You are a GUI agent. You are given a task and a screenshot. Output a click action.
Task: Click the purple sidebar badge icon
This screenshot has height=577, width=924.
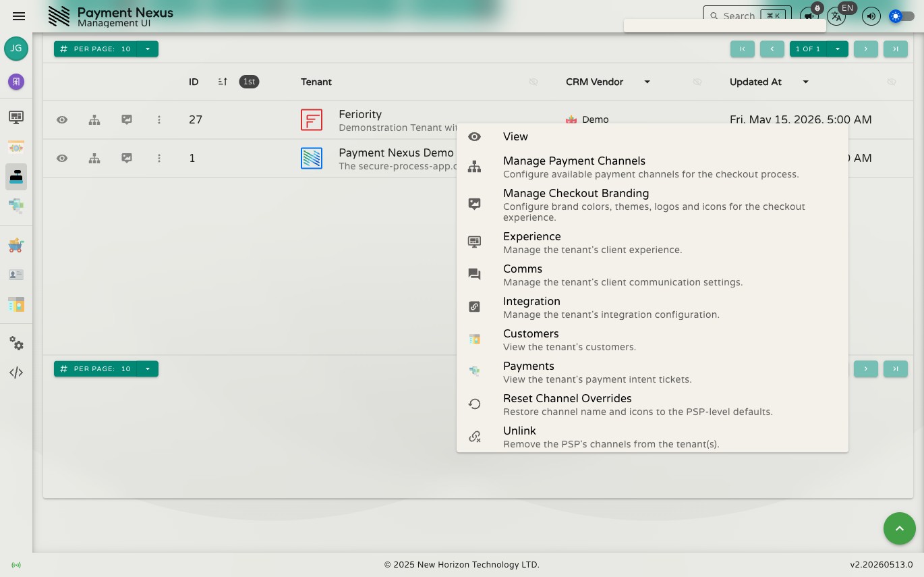coord(16,82)
